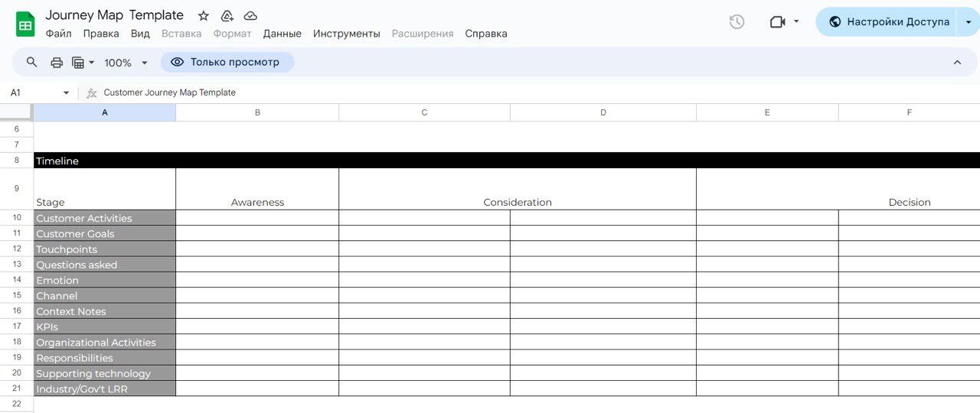The image size is (980, 413).
Task: Open the Google Sheets home icon
Action: pos(25,24)
